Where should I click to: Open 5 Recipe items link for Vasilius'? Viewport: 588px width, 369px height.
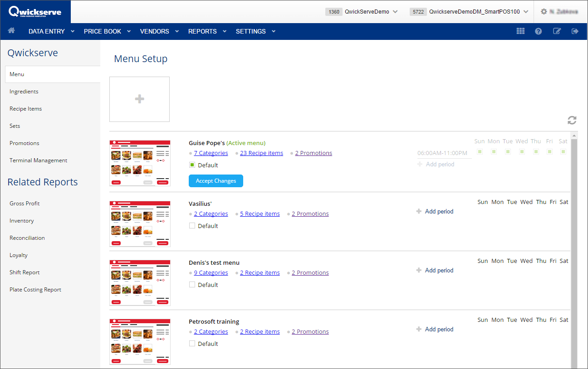pyautogui.click(x=260, y=214)
